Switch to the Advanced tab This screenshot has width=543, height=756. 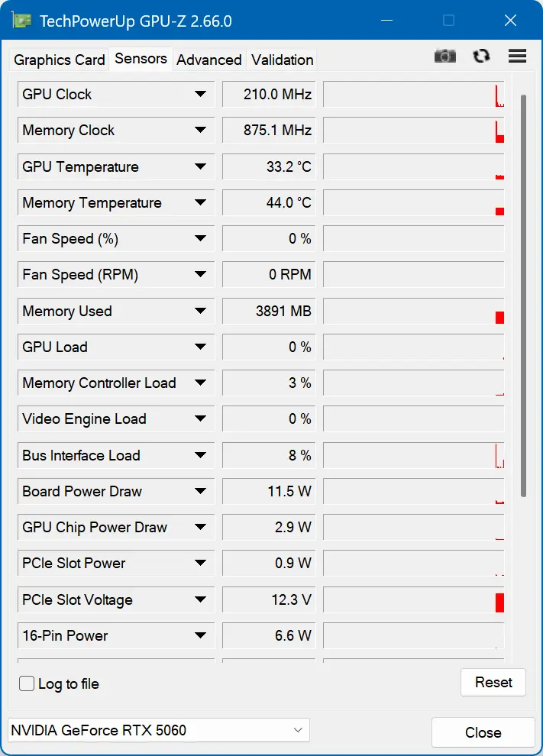(208, 60)
